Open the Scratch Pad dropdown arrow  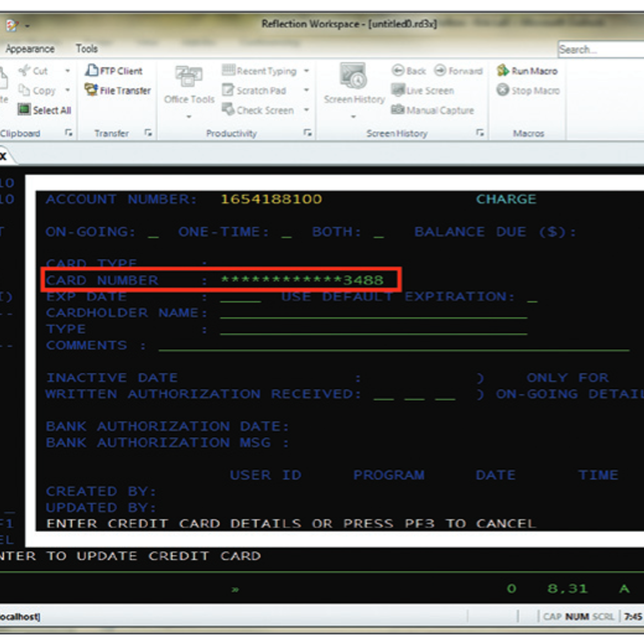[306, 90]
